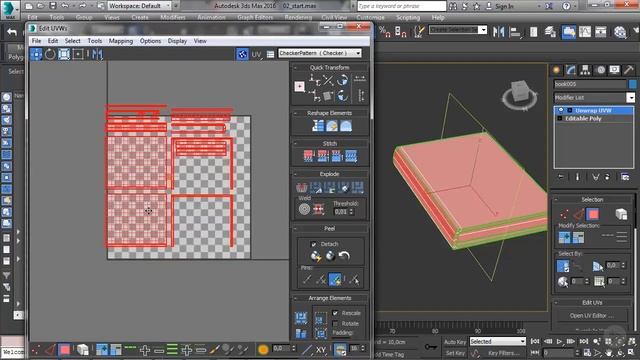
Task: Toggle the Rescale checkbox in Arrange Elements
Action: pyautogui.click(x=335, y=313)
